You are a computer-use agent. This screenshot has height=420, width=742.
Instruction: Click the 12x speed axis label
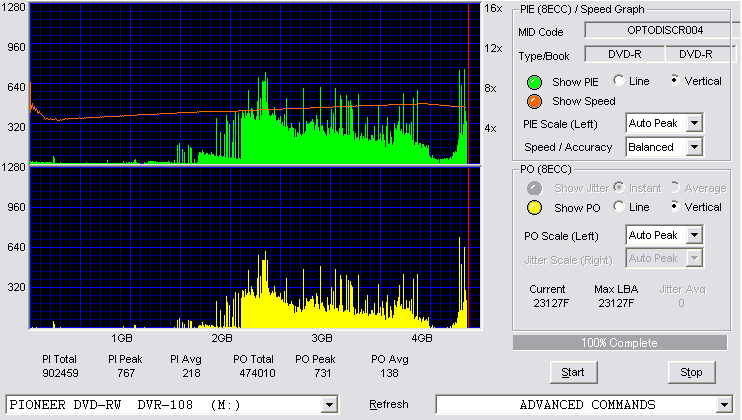click(493, 48)
